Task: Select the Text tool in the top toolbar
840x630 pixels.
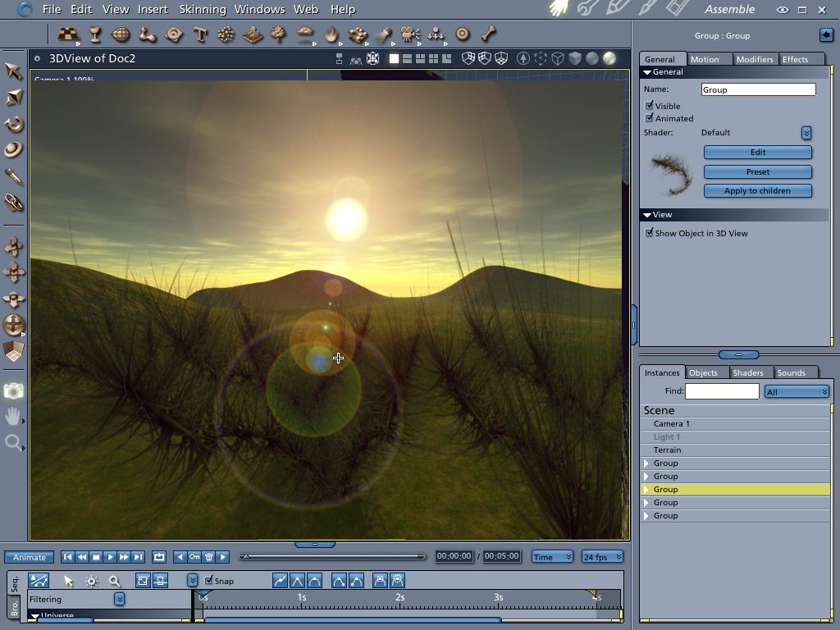Action: (x=200, y=34)
